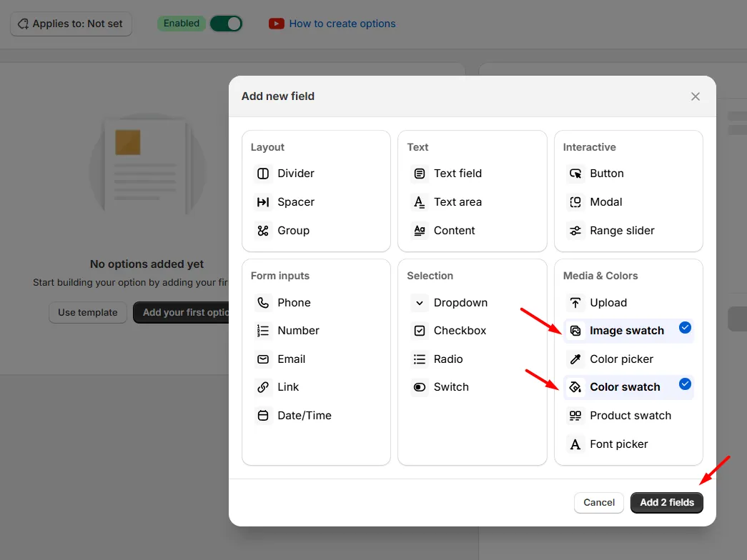Uncheck the Image swatch blue checkmark
Viewport: 747px width, 560px height.
tap(685, 328)
